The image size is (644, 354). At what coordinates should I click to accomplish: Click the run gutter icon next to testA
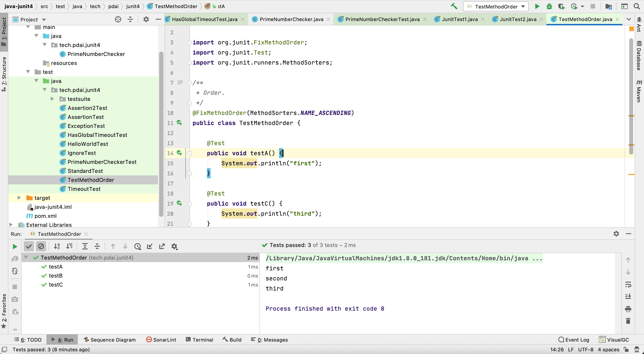point(179,153)
